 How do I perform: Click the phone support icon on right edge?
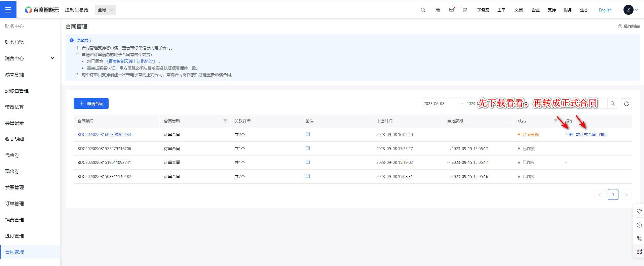(x=639, y=238)
